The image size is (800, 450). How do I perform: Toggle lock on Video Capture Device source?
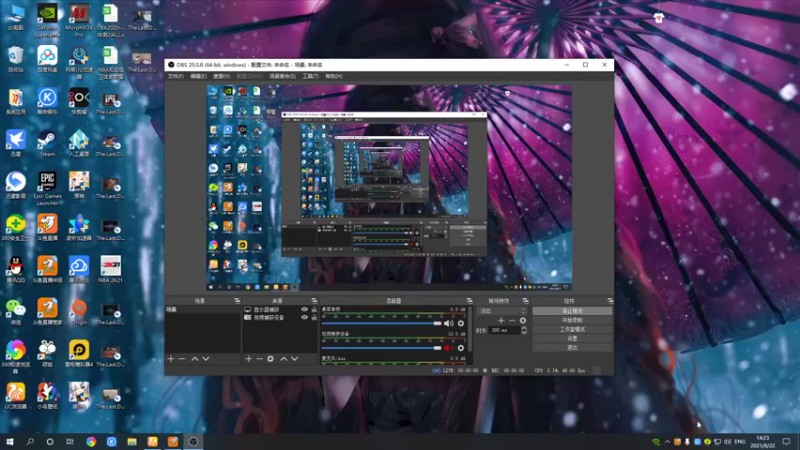[314, 317]
